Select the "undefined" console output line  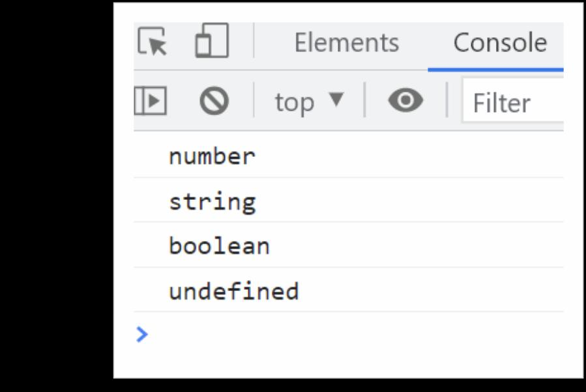(x=233, y=291)
